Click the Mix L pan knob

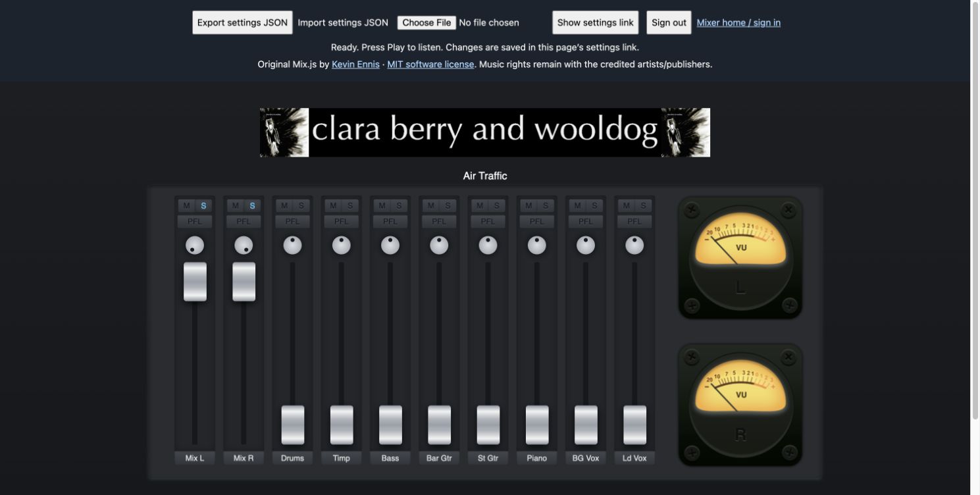coord(195,246)
